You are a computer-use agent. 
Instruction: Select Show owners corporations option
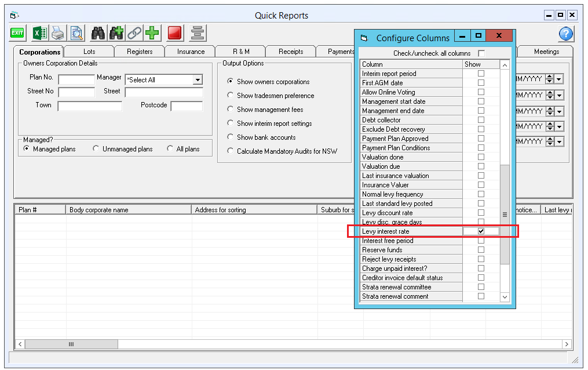230,81
